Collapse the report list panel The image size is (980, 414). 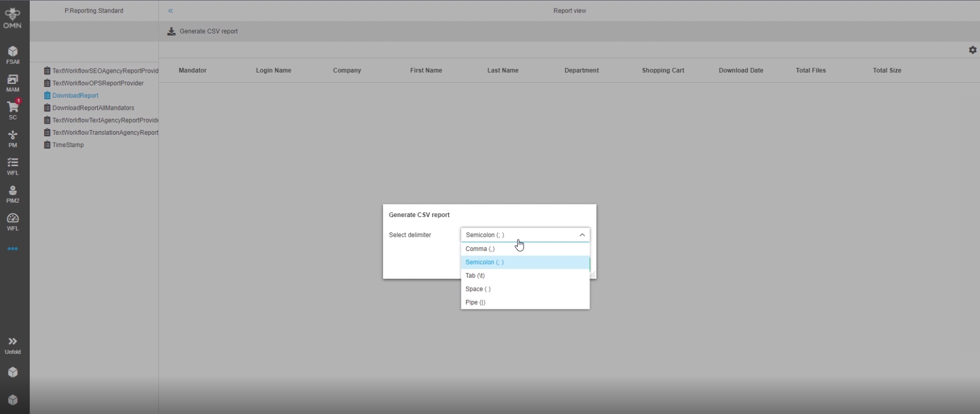[170, 11]
